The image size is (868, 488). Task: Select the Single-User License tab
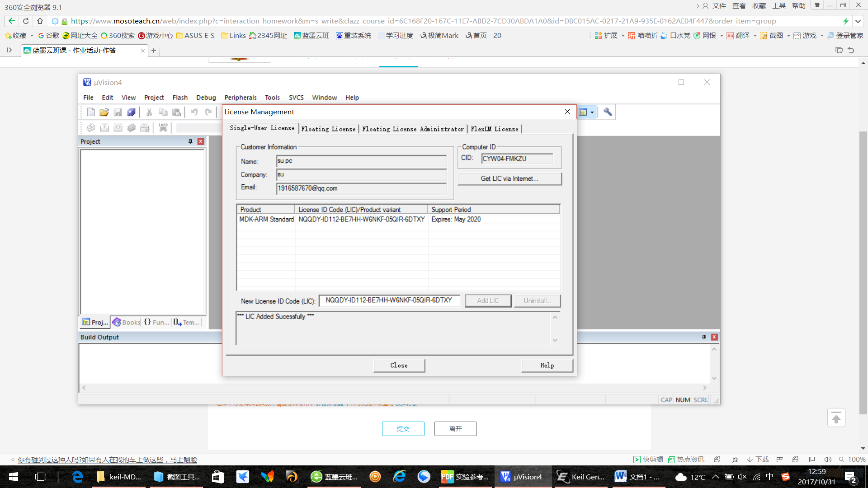click(262, 128)
